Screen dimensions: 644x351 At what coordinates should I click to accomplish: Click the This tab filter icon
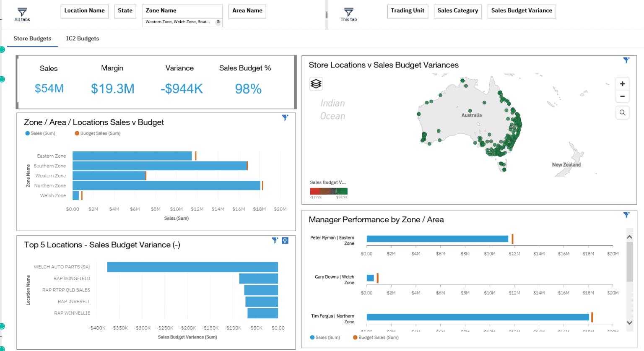pos(348,12)
